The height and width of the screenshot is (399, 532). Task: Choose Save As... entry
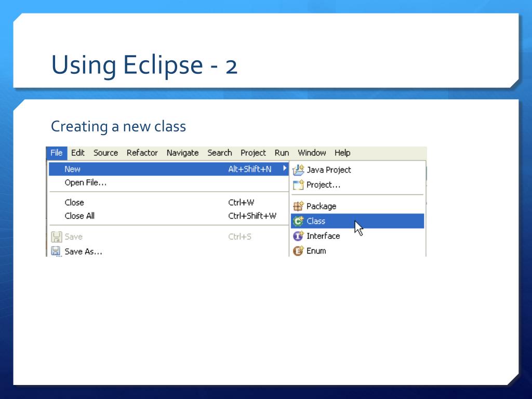(x=169, y=251)
